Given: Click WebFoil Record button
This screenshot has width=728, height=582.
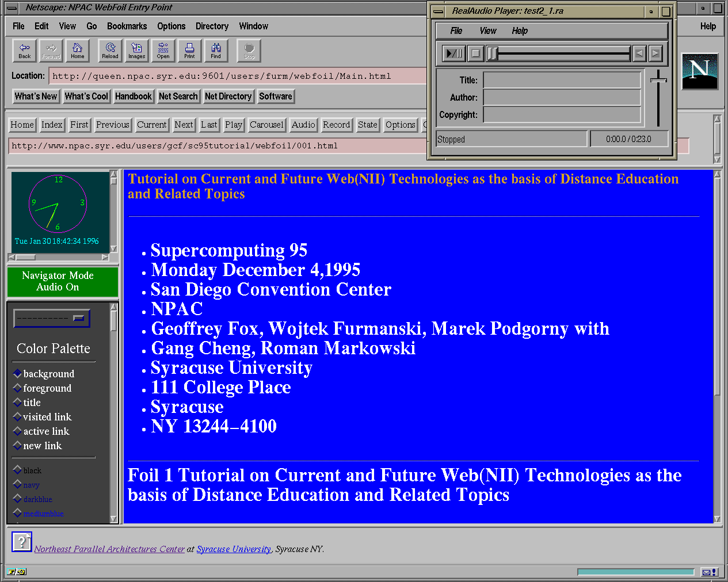Looking at the screenshot, I should (x=337, y=125).
